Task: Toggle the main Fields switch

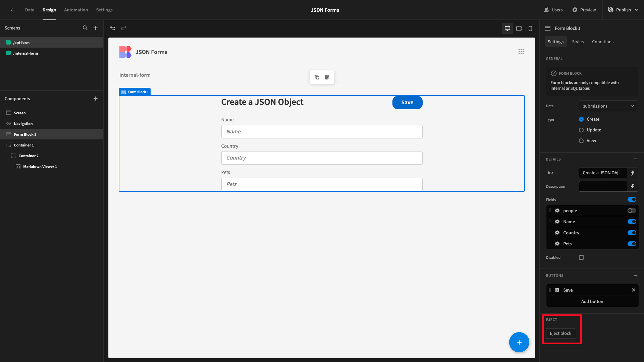Action: point(632,200)
